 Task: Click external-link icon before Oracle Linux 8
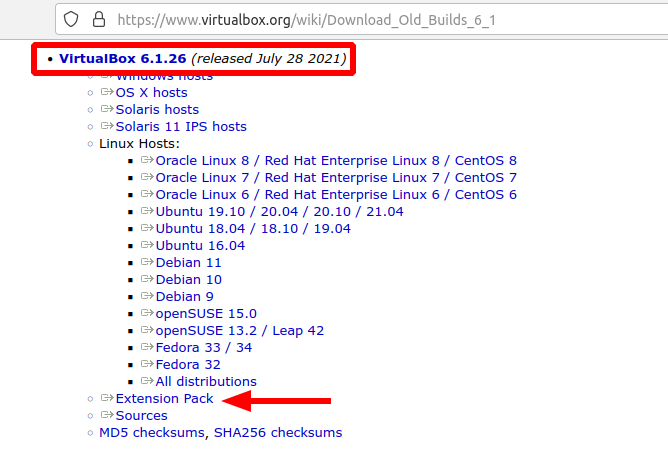(x=147, y=160)
